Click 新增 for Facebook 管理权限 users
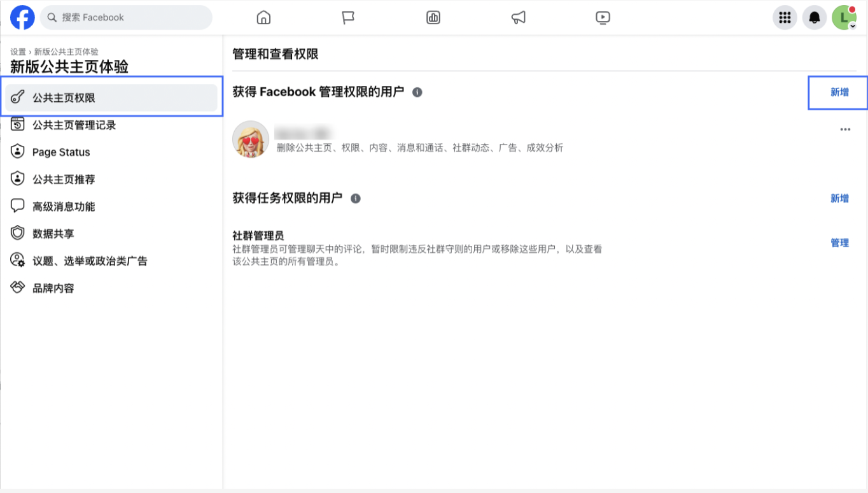 (839, 92)
